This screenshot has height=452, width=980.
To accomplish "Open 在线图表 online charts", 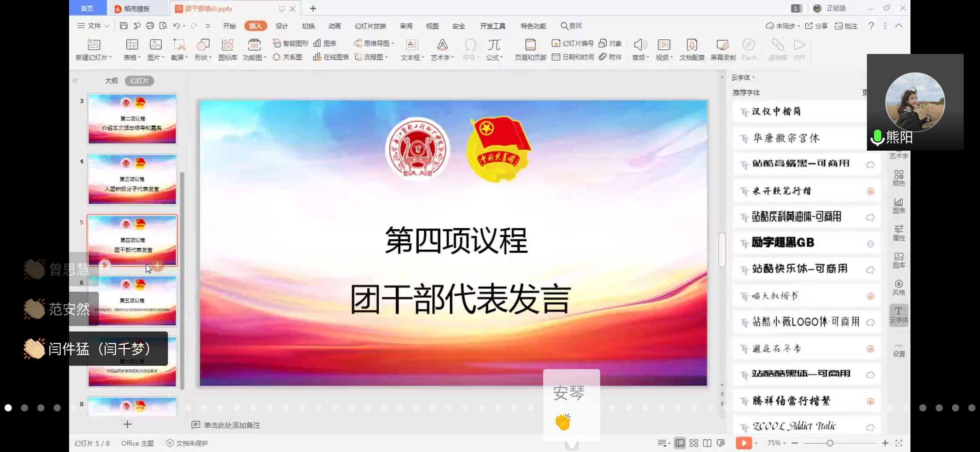I will click(x=331, y=57).
